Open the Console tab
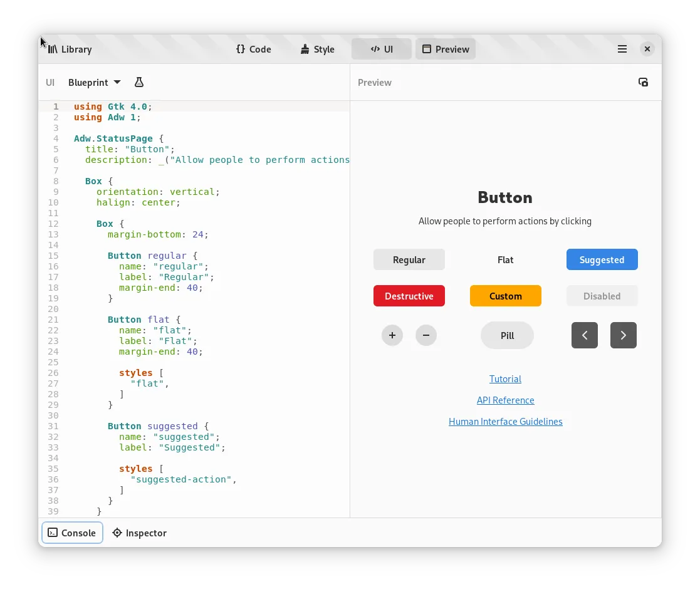 [x=72, y=533]
